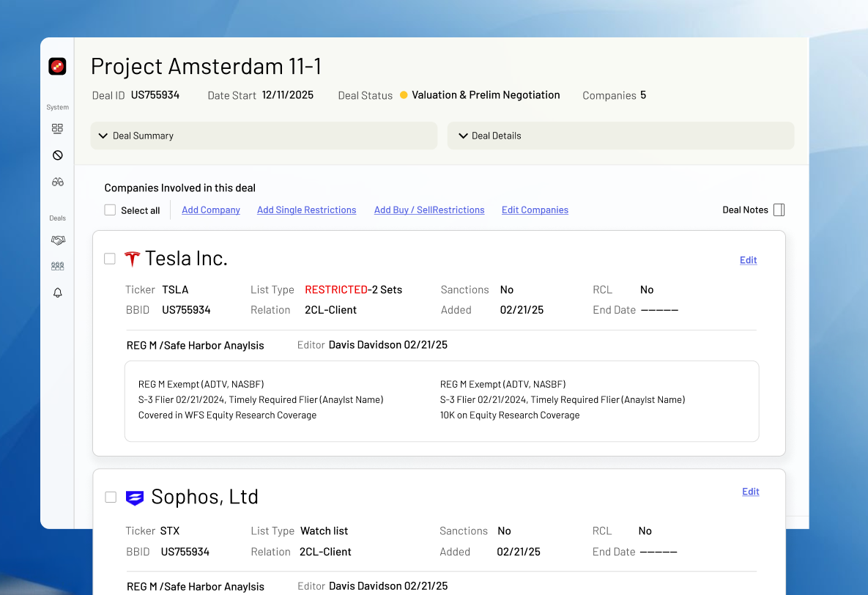Click the yellow deal status indicator dot
This screenshot has width=868, height=595.
click(x=404, y=95)
